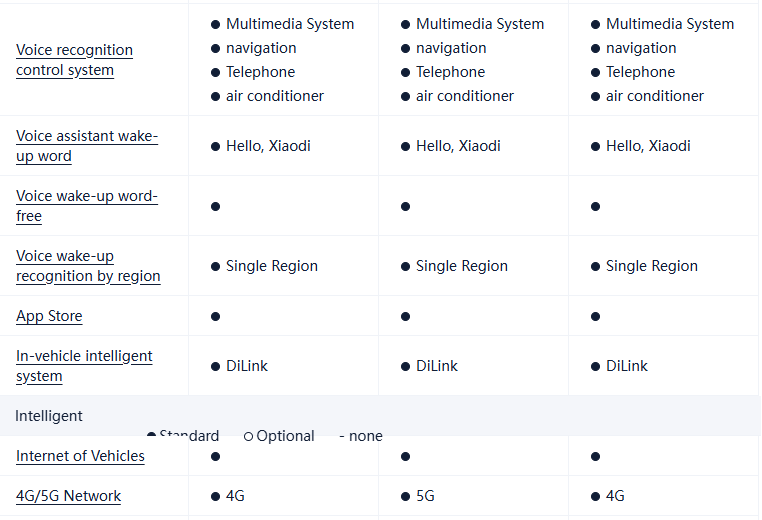Open the Voice assistant wake-up word link
Screen dimensions: 762x520
coord(86,146)
